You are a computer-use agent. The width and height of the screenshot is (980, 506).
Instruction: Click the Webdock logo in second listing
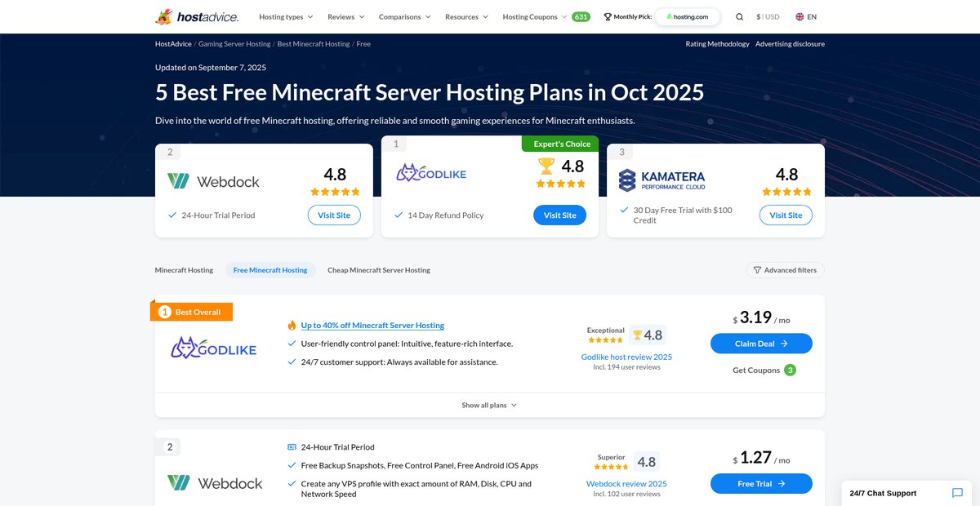click(215, 483)
